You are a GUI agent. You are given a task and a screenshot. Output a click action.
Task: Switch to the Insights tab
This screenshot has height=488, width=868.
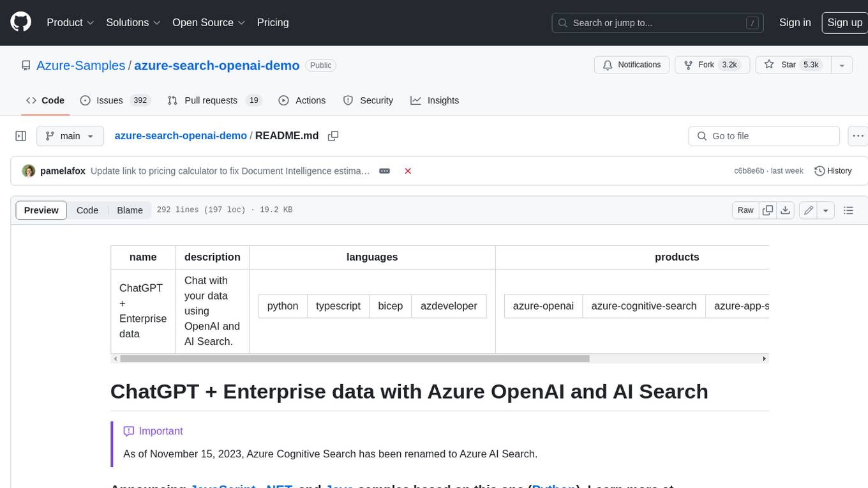coord(435,100)
